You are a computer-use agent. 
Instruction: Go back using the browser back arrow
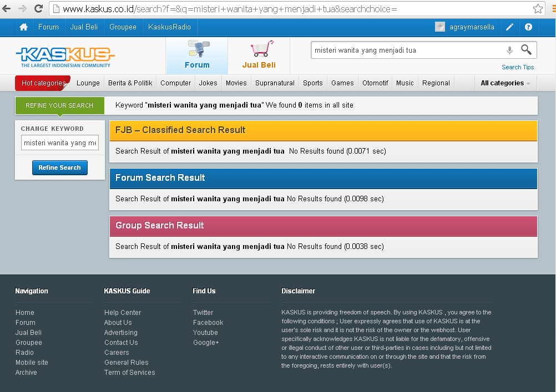click(x=7, y=8)
